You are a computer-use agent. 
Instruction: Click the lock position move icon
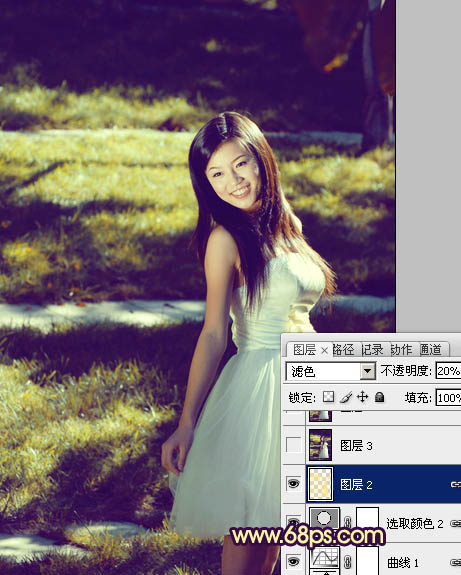362,397
